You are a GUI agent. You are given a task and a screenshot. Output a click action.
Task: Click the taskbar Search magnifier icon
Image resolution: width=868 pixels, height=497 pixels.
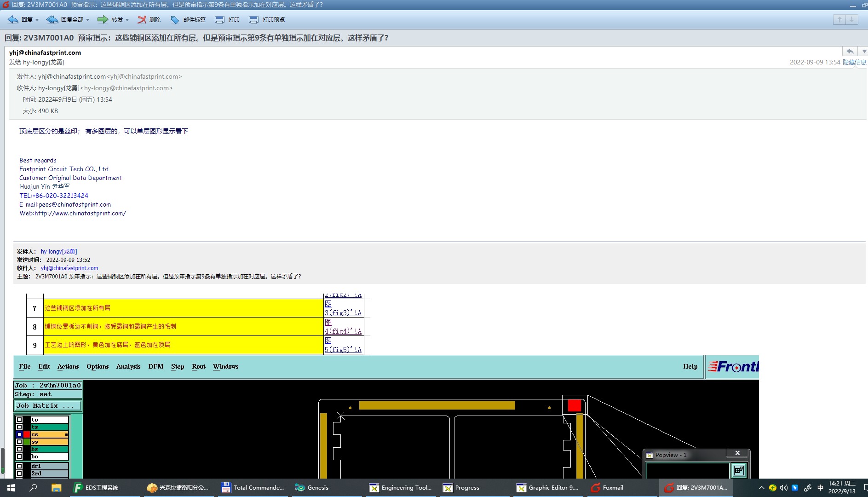33,487
